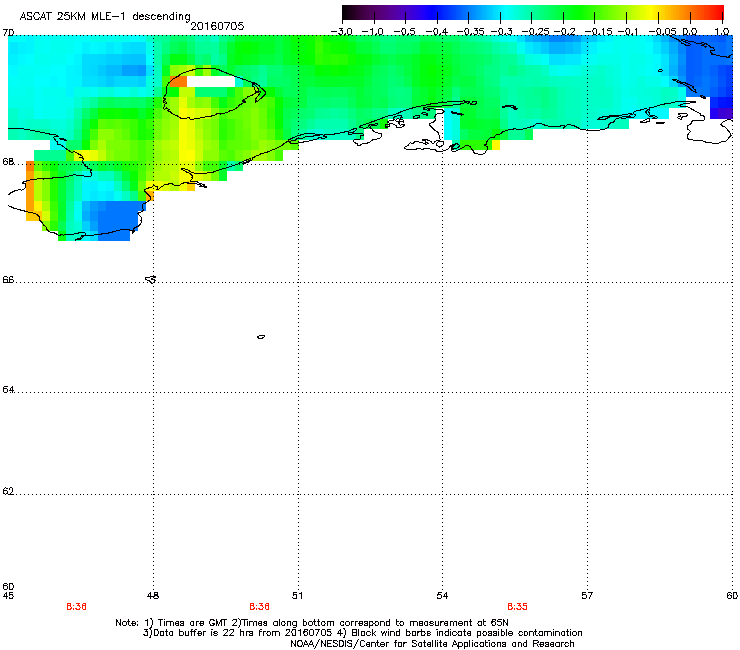Image resolution: width=740 pixels, height=650 pixels.
Task: Click the longitude label "51"
Action: click(x=297, y=596)
